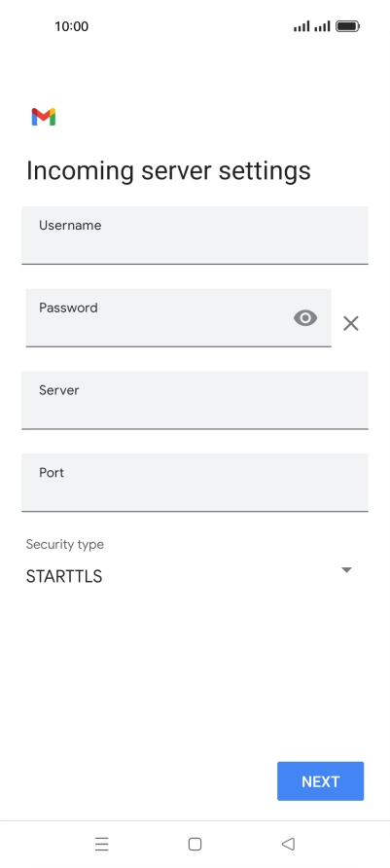Tap the battery status icon
The image size is (390, 868).
tap(348, 26)
